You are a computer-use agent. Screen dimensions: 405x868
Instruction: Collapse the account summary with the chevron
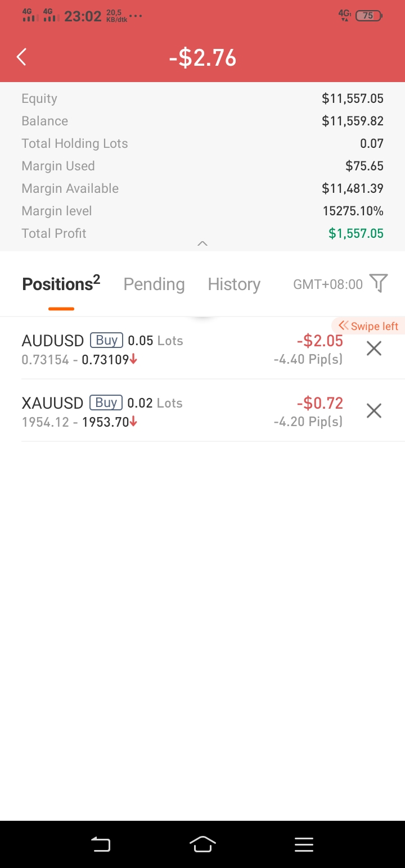coord(202,243)
